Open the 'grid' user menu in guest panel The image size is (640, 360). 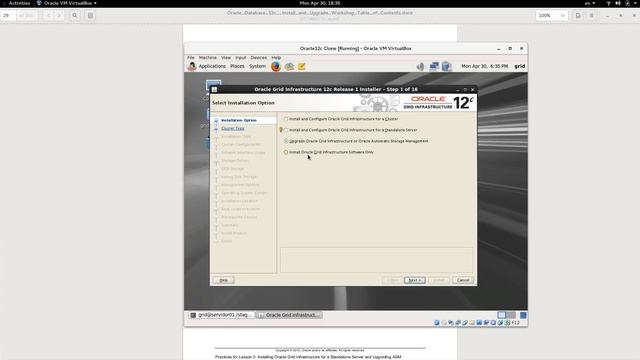[x=520, y=66]
